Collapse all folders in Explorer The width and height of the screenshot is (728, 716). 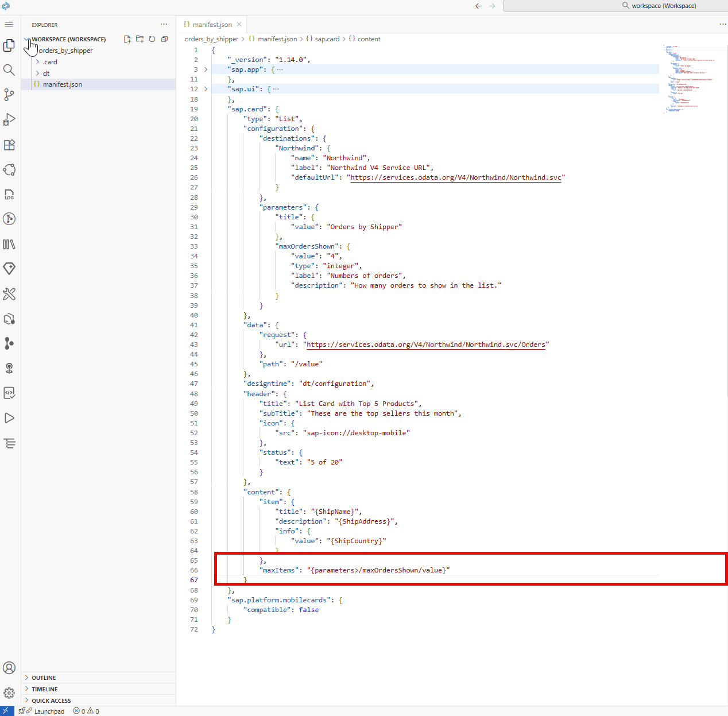(164, 39)
